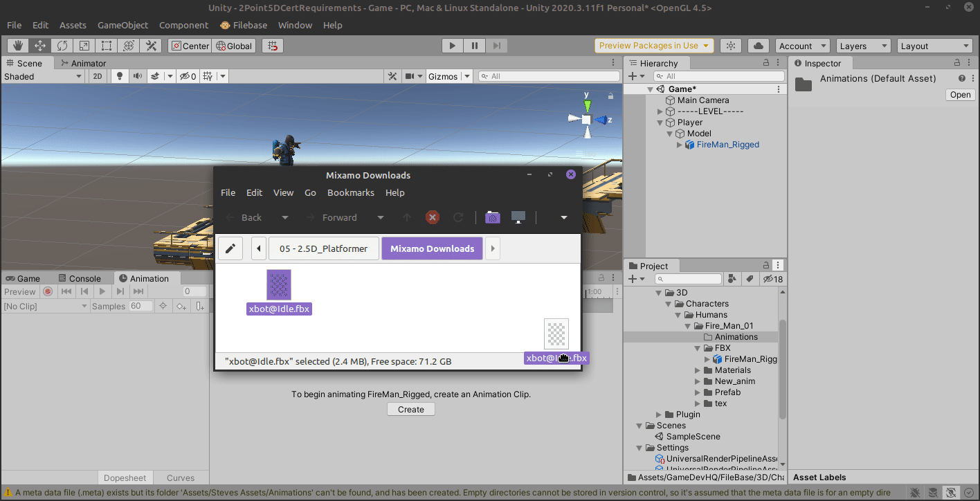Switch to the Game tab
The image size is (980, 501).
[23, 278]
